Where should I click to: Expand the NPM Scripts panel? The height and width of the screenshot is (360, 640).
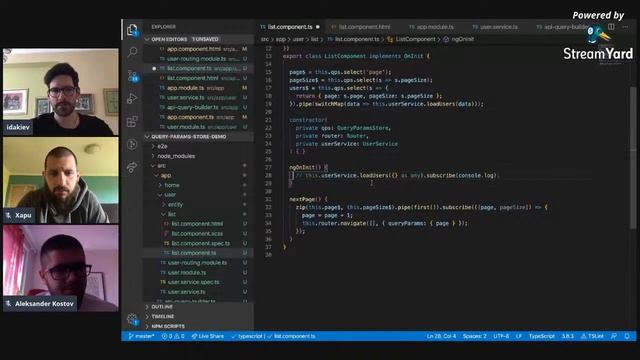coord(168,326)
